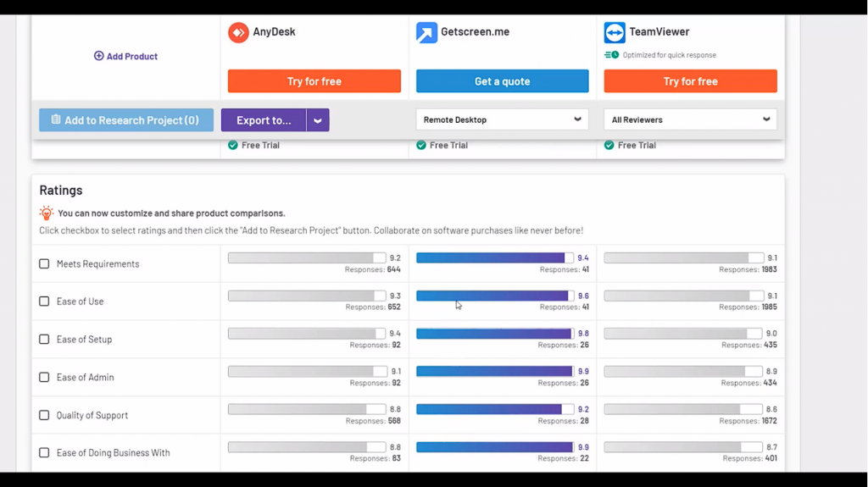
Task: Click the Ease of Setup label
Action: point(84,340)
